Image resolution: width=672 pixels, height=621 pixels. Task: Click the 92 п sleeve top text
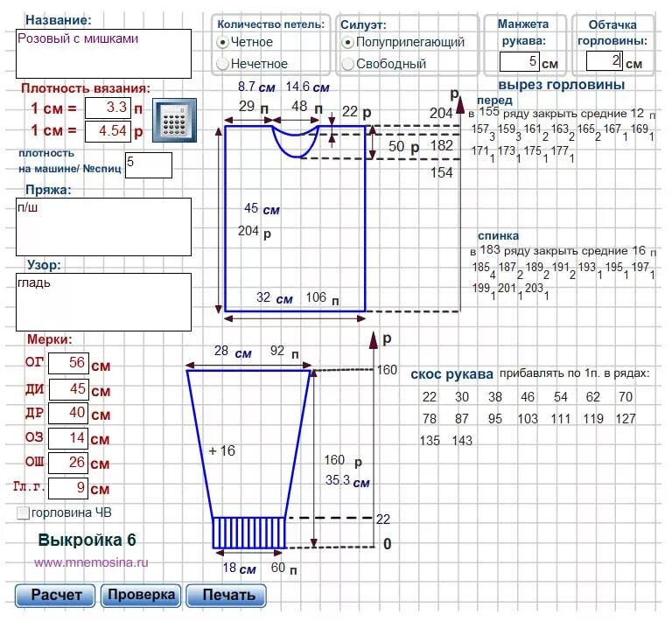click(x=284, y=352)
